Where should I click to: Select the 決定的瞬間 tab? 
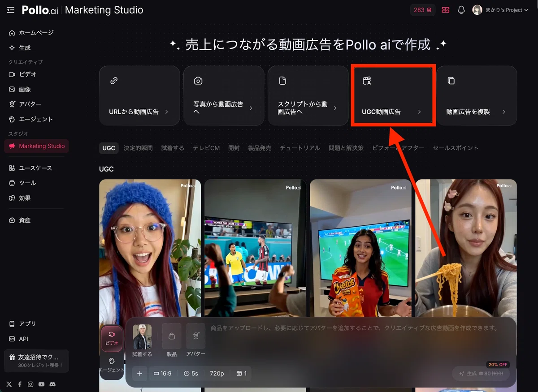click(x=138, y=148)
